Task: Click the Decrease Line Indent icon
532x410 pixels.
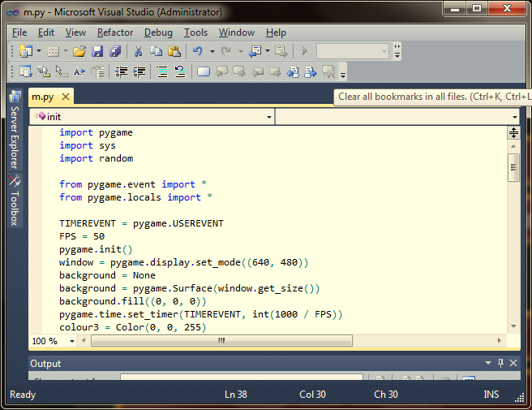Action: pos(121,71)
